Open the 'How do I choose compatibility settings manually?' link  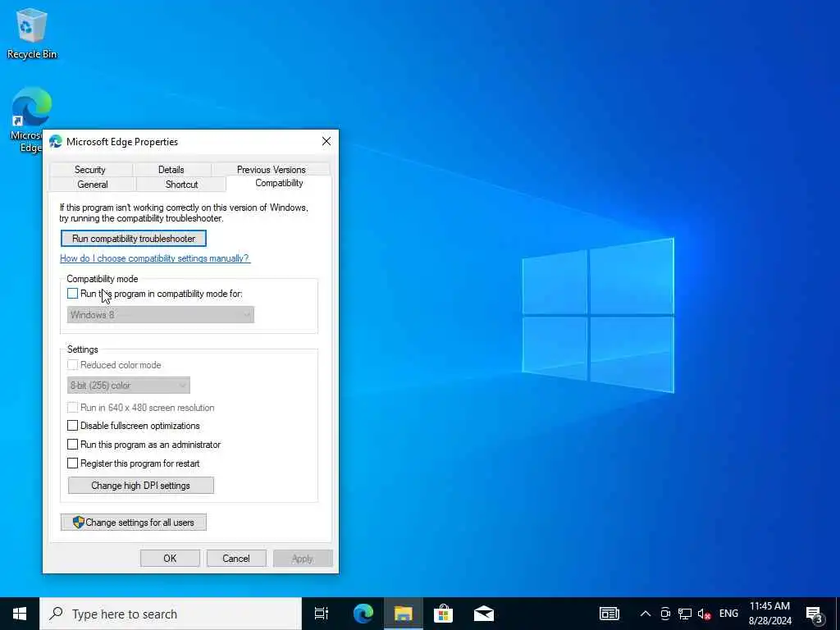[154, 258]
